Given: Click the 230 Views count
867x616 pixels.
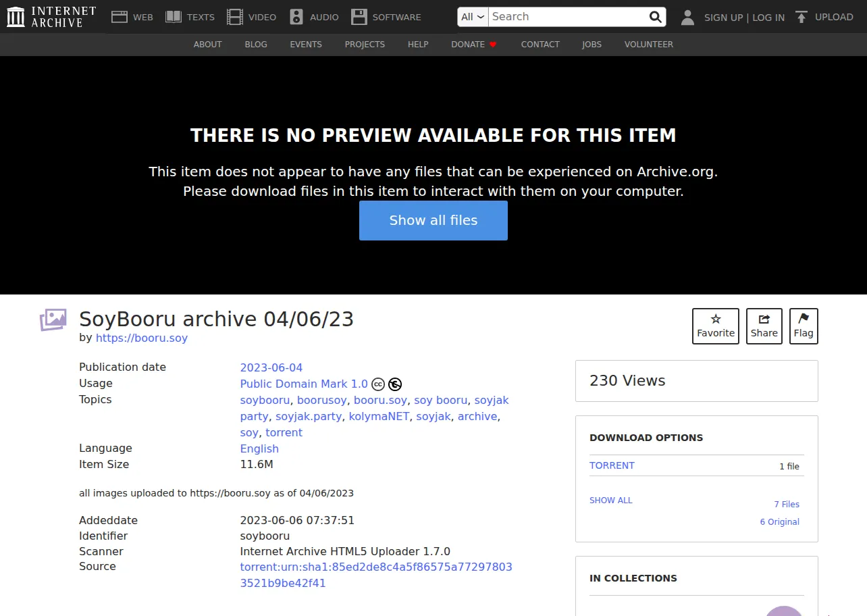Looking at the screenshot, I should 627,381.
